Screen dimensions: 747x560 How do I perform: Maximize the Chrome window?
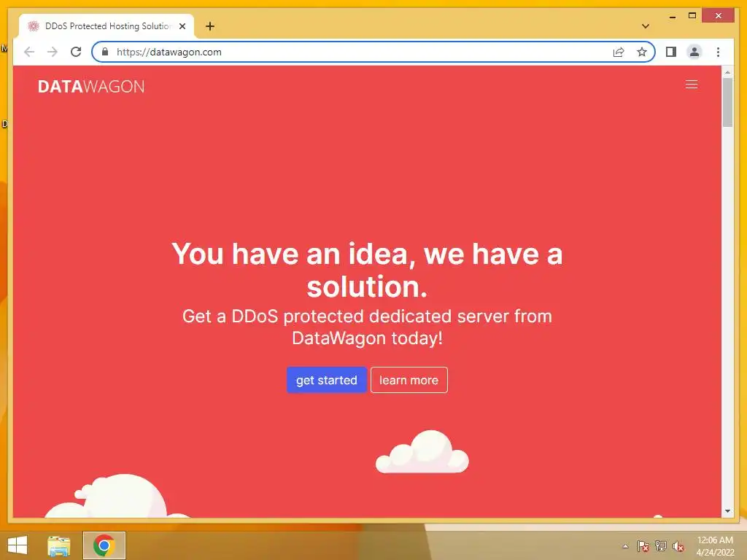point(692,16)
